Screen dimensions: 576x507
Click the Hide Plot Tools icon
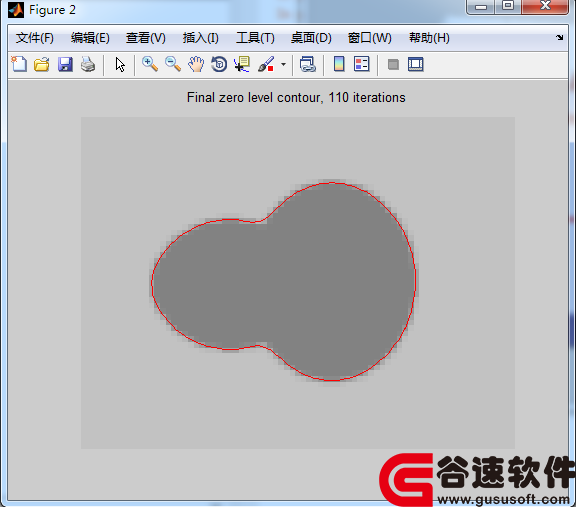pos(393,65)
